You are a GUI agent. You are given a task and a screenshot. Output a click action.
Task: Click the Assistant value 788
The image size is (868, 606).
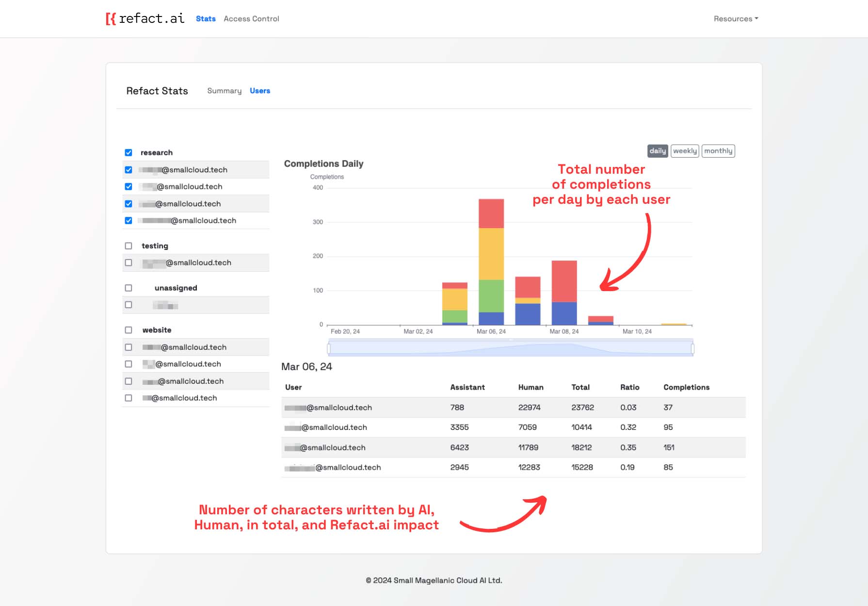[457, 408]
